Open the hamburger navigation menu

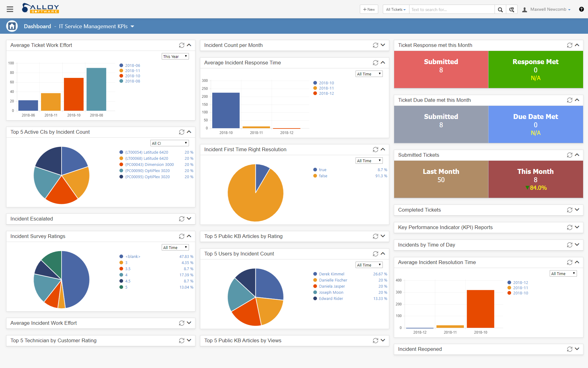[x=10, y=9]
